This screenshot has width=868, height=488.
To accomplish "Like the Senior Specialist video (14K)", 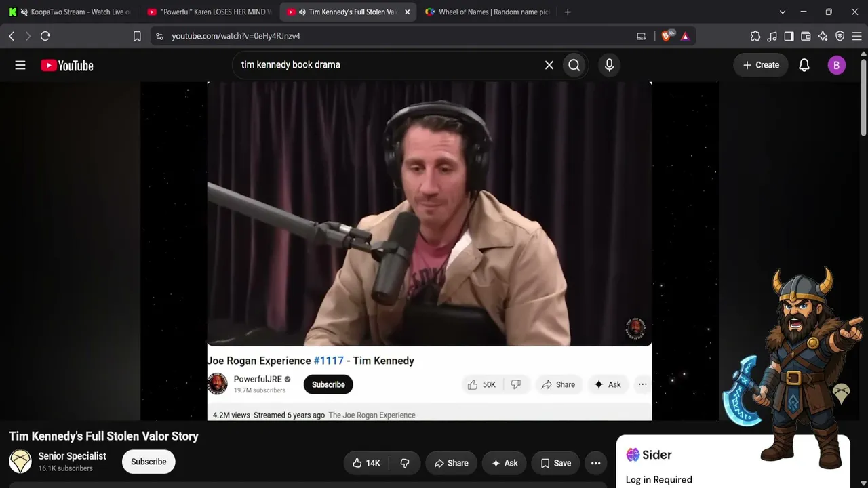I will [366, 463].
